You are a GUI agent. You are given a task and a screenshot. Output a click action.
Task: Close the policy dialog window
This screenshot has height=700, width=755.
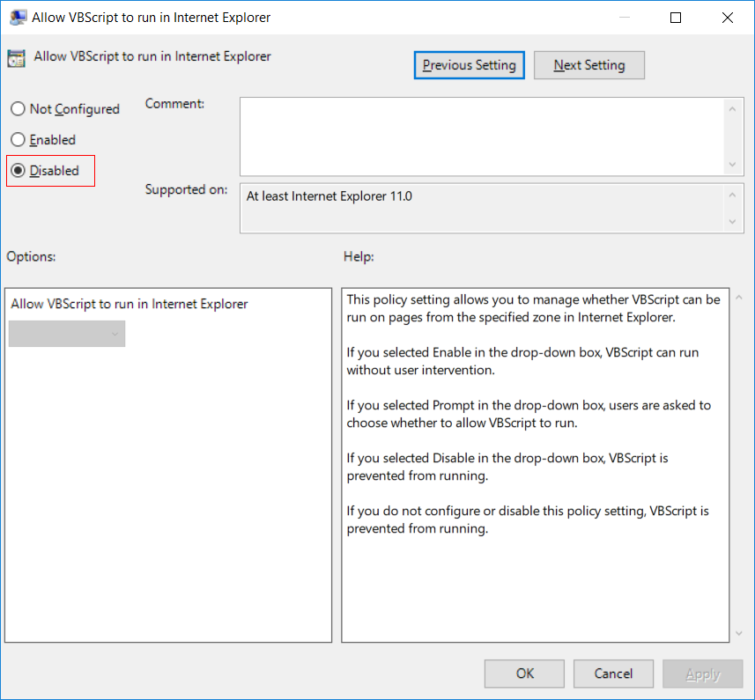pyautogui.click(x=728, y=18)
